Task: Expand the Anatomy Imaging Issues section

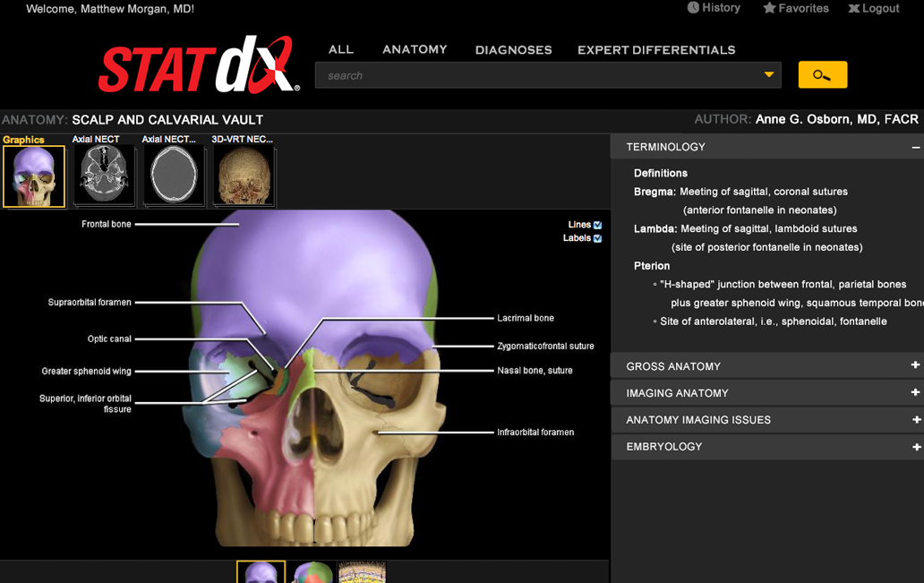Action: (915, 419)
